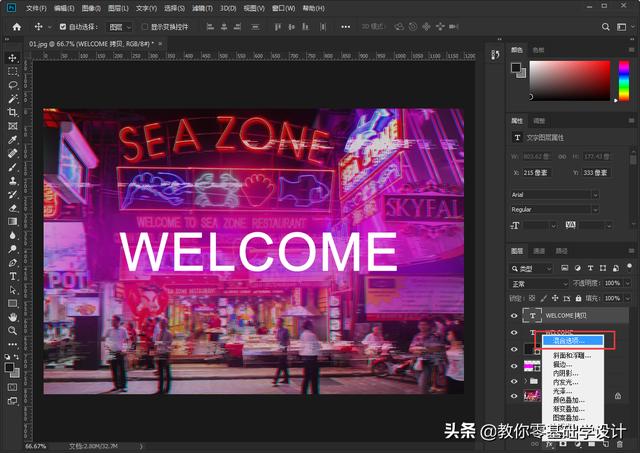
Task: Select the Pen tool
Action: 13,263
